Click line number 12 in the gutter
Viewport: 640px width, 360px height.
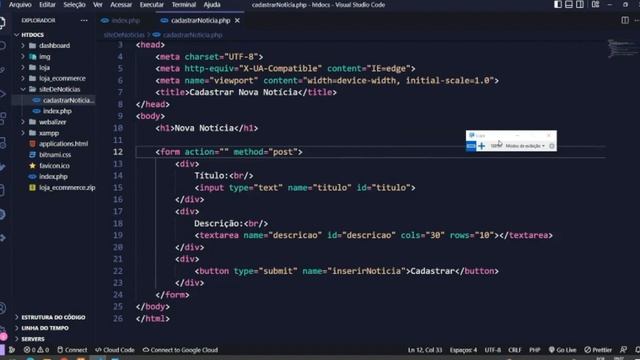[x=118, y=152]
